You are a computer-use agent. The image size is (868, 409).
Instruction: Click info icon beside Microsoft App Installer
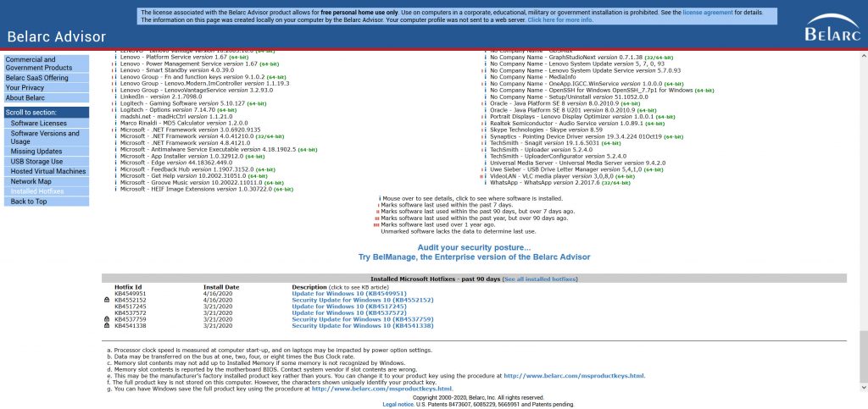pyautogui.click(x=116, y=156)
